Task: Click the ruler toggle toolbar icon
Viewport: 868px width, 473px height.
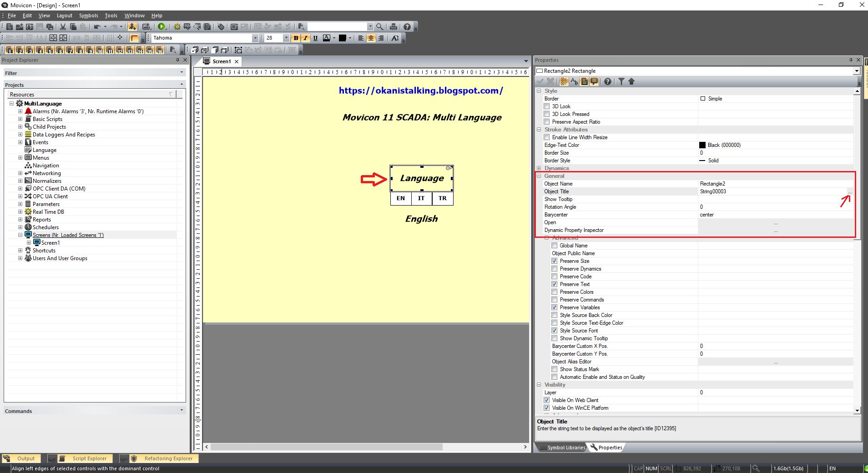Action: (x=134, y=38)
